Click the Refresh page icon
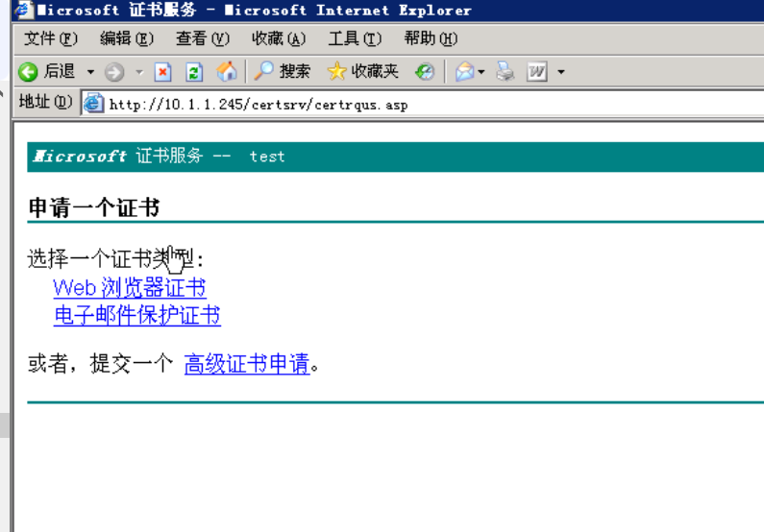The height and width of the screenshot is (532, 764). [194, 72]
